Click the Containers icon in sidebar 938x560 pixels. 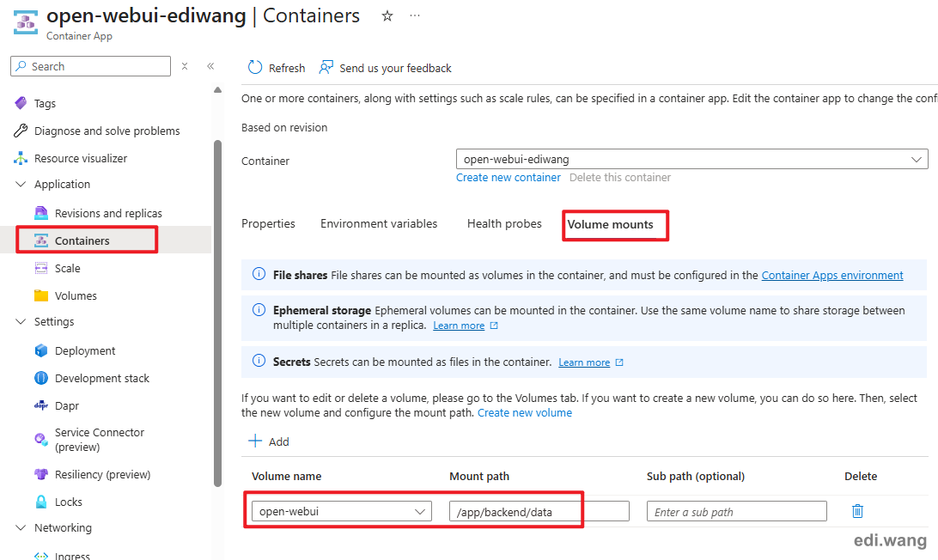41,240
